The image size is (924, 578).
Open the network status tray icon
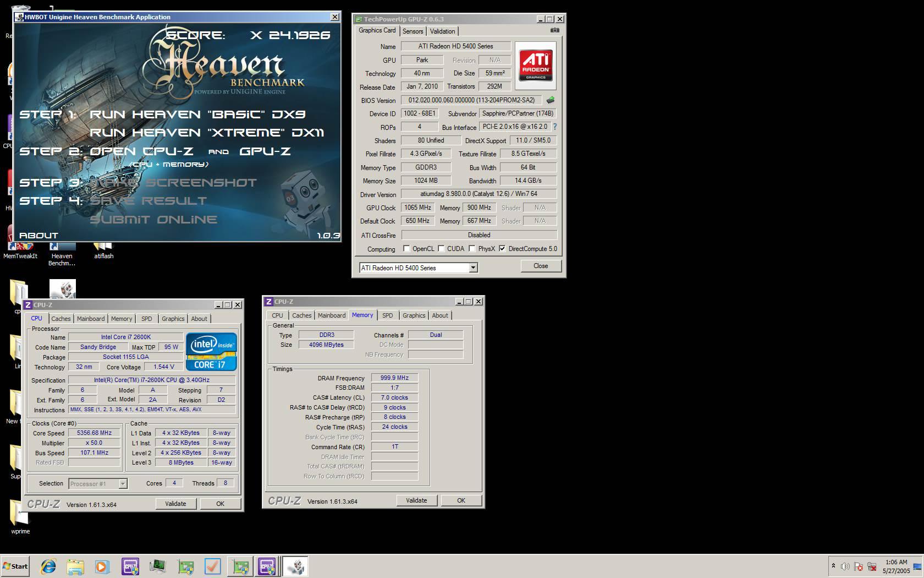click(872, 566)
